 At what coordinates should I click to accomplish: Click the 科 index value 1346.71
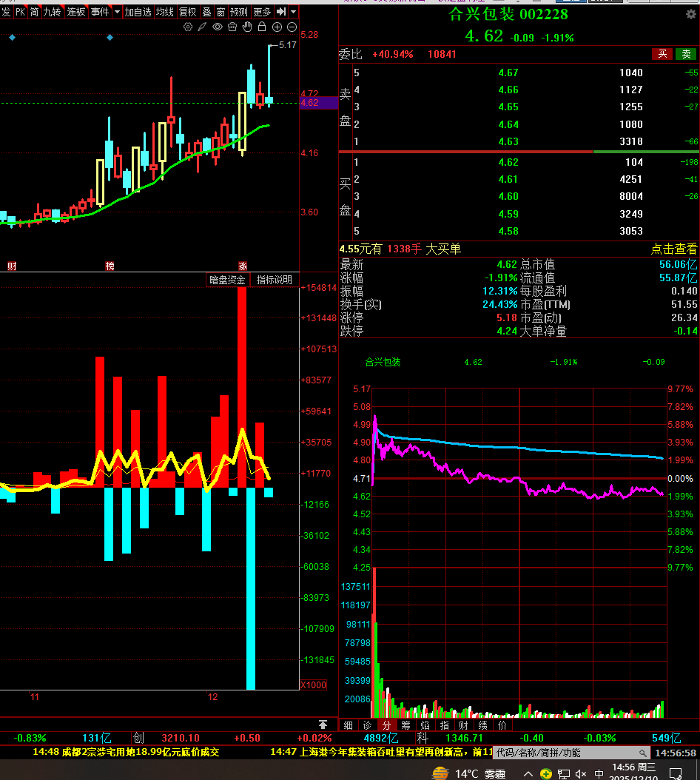(x=464, y=739)
